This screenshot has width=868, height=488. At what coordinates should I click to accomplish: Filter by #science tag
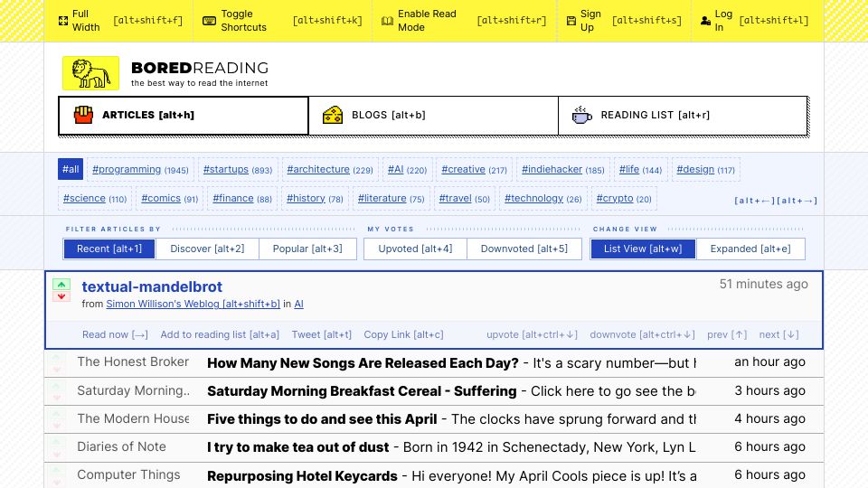(x=95, y=198)
